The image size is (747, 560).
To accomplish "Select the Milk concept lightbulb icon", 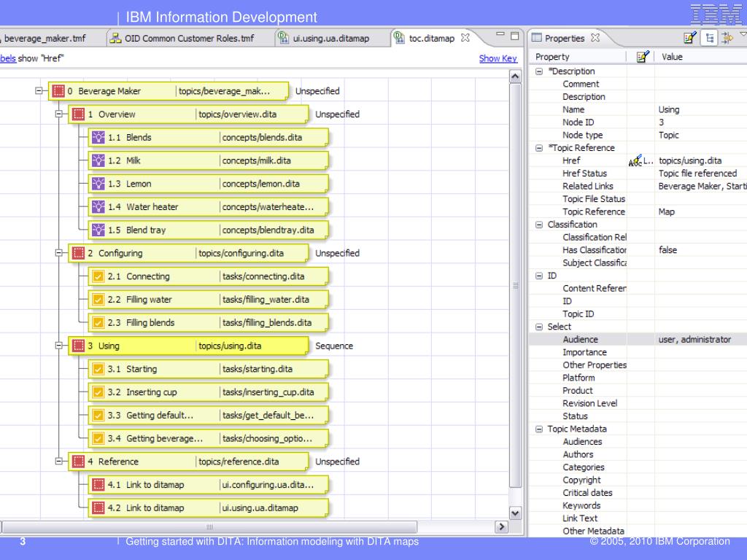I will coord(98,160).
